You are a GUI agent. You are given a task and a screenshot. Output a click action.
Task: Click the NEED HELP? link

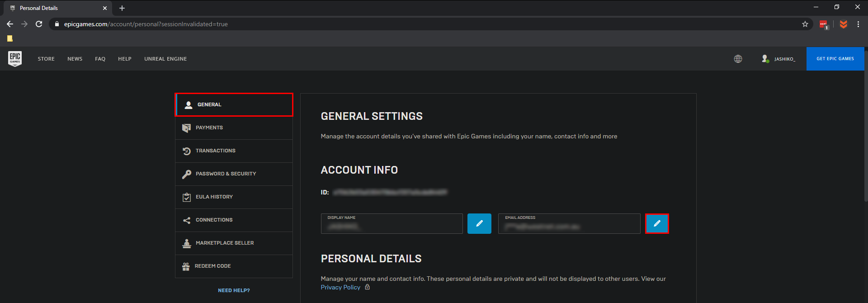[x=234, y=290]
